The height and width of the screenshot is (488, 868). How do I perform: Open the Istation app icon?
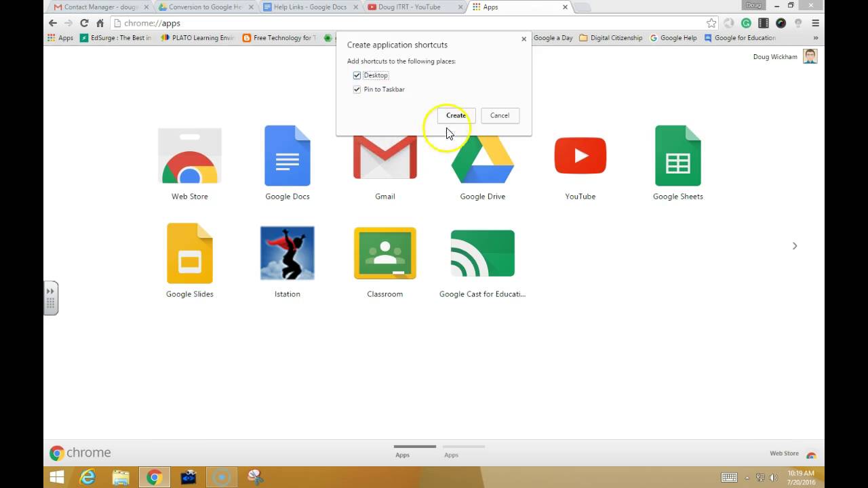pyautogui.click(x=287, y=253)
